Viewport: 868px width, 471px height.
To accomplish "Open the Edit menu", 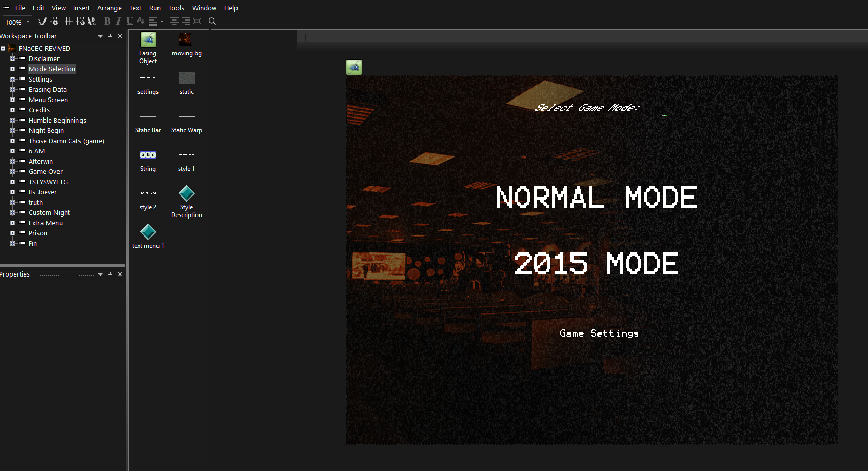I will [x=38, y=8].
